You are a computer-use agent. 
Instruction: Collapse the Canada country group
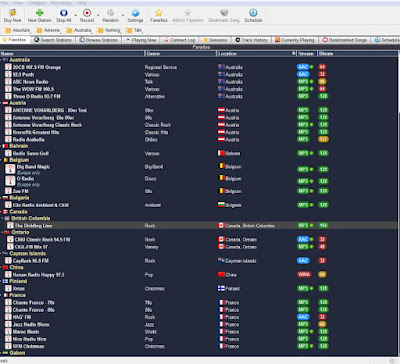click(1, 212)
